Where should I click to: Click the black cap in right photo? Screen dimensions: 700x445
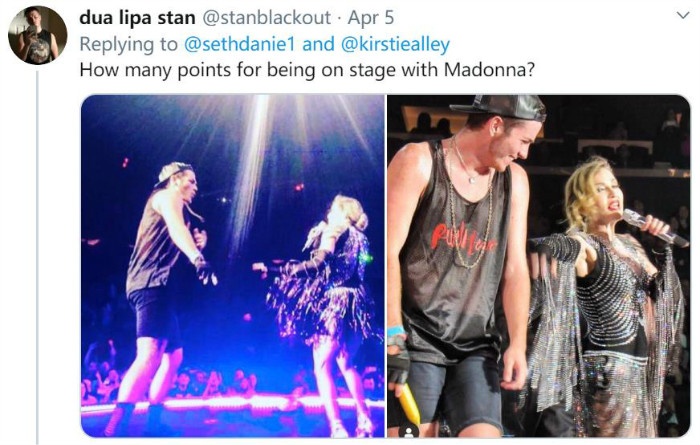[x=502, y=108]
